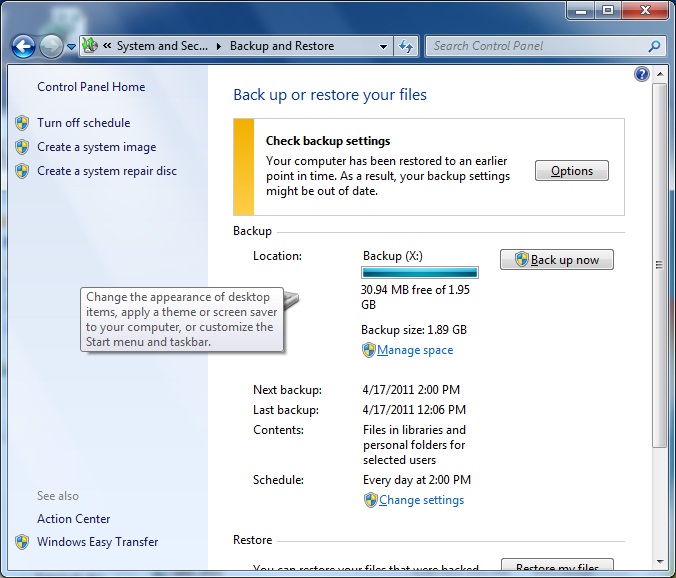Click '4/17/2011 2:00 PM' next backup value
The width and height of the screenshot is (676, 578).
pos(411,390)
